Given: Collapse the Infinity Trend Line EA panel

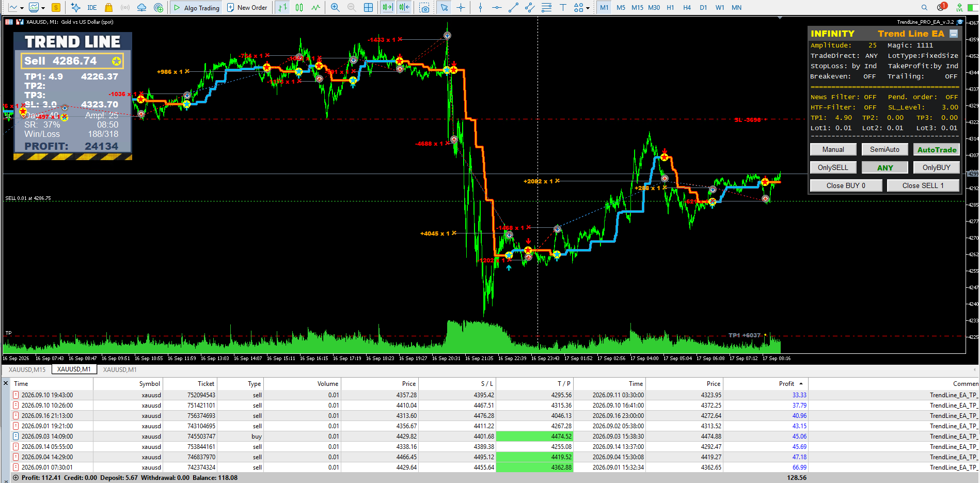Looking at the screenshot, I should pyautogui.click(x=954, y=34).
